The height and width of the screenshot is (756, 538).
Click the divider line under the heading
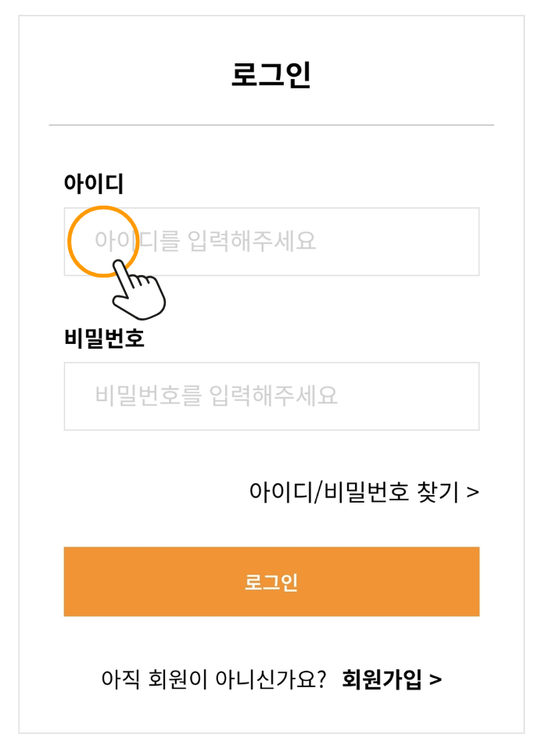pos(271,125)
